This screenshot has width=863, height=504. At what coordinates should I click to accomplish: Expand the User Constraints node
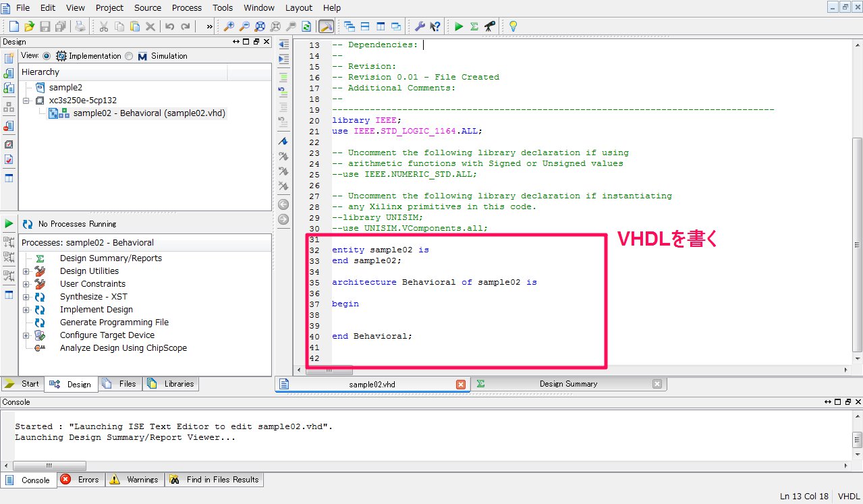pyautogui.click(x=26, y=284)
